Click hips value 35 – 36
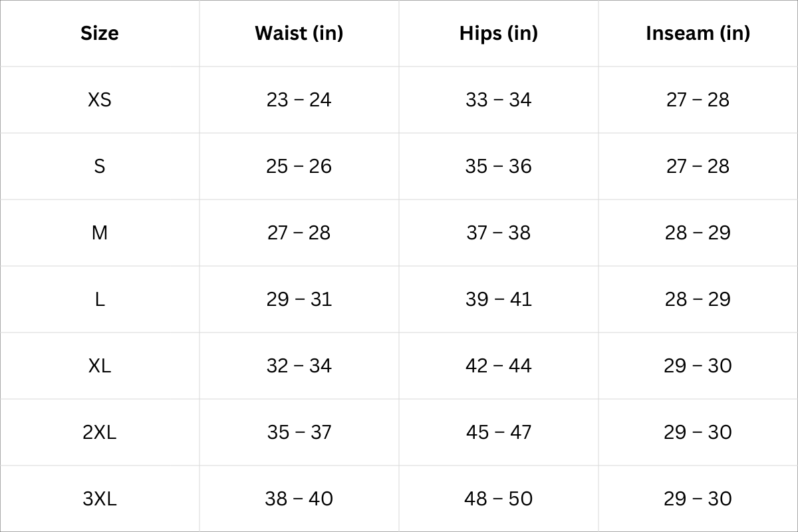This screenshot has height=532, width=798. tap(498, 166)
